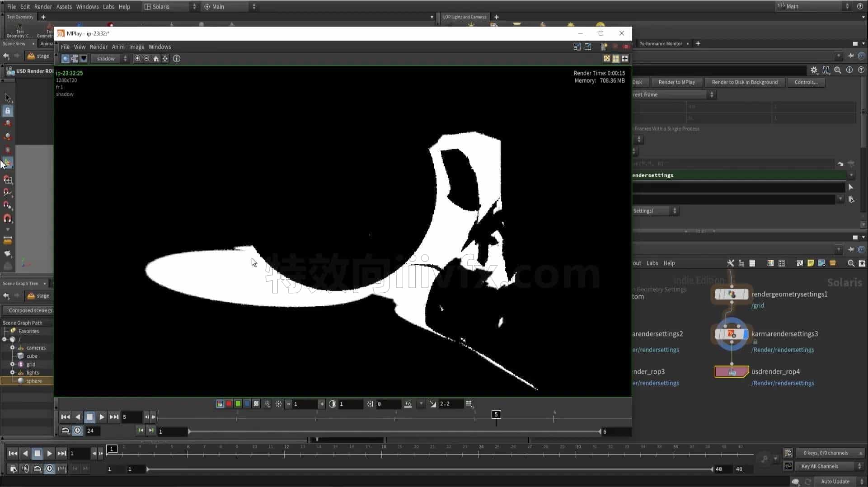
Task: Switch to Performance Monitor tab
Action: click(660, 44)
